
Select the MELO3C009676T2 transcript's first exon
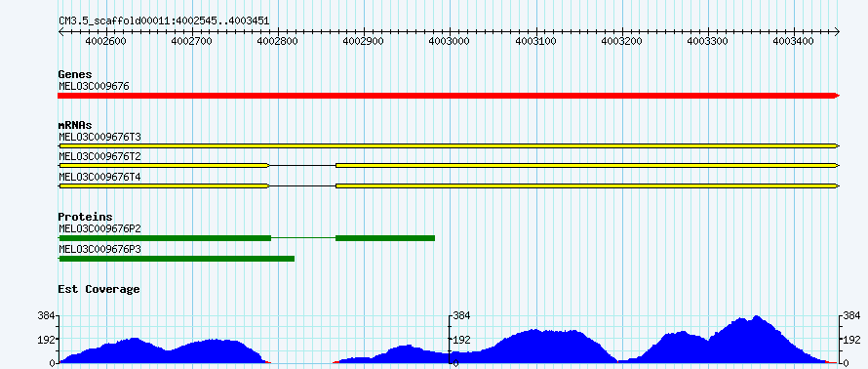point(164,166)
